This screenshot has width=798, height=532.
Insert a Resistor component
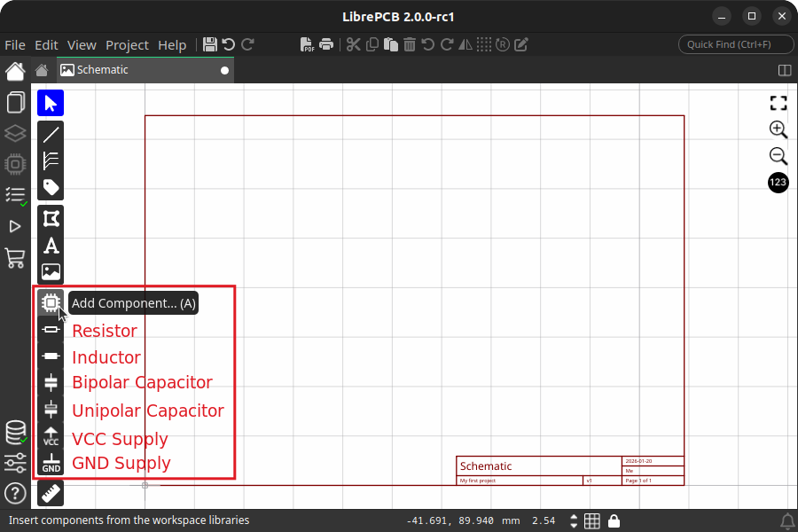pyautogui.click(x=104, y=331)
